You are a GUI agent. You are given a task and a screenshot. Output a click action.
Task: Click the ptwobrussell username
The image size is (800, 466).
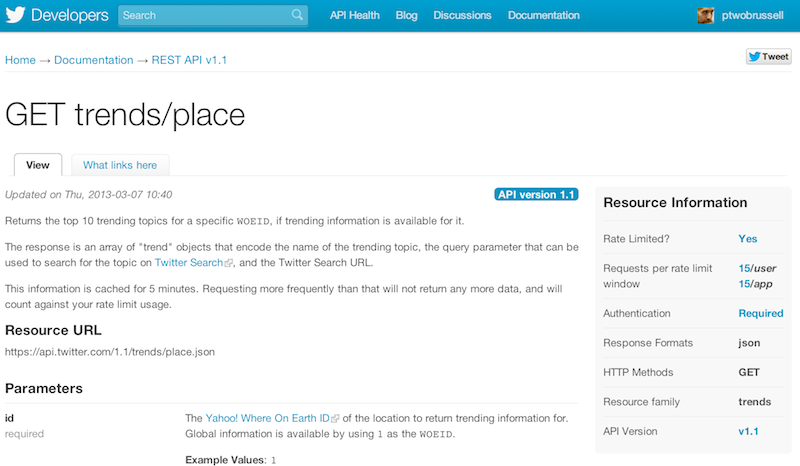[x=753, y=15]
